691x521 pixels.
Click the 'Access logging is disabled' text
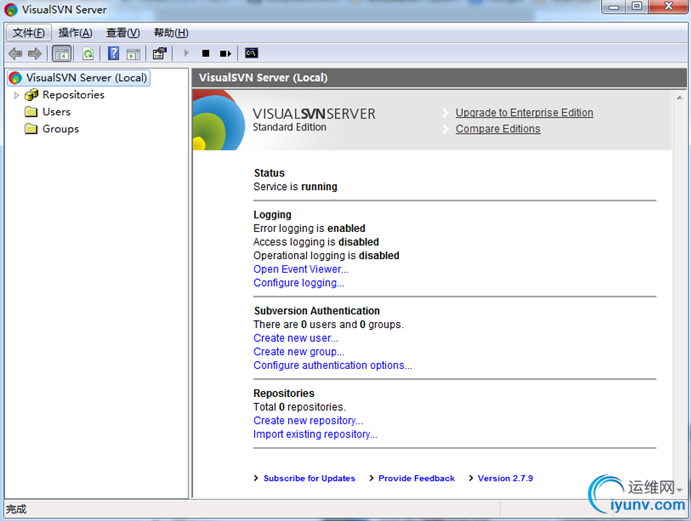316,242
